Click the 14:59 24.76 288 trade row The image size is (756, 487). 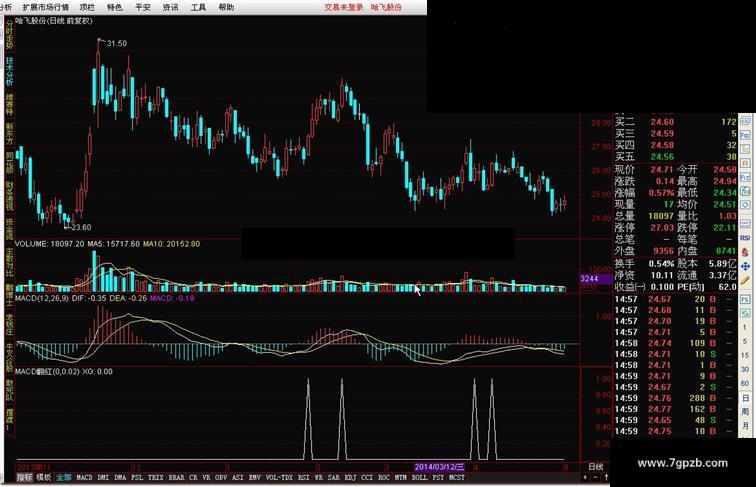pos(674,398)
